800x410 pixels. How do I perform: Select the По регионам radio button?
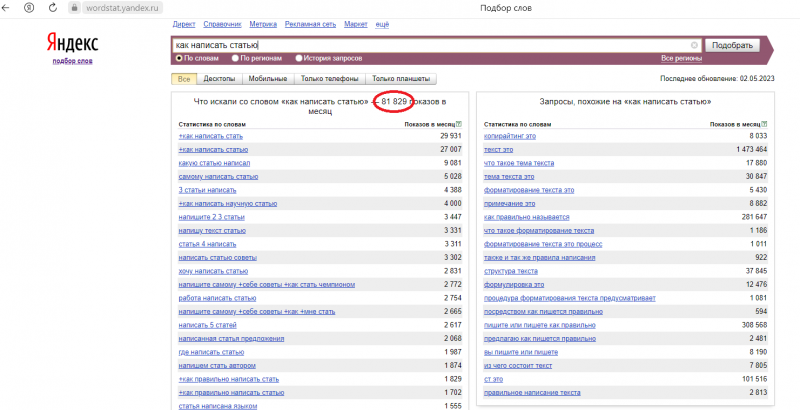[x=235, y=59]
